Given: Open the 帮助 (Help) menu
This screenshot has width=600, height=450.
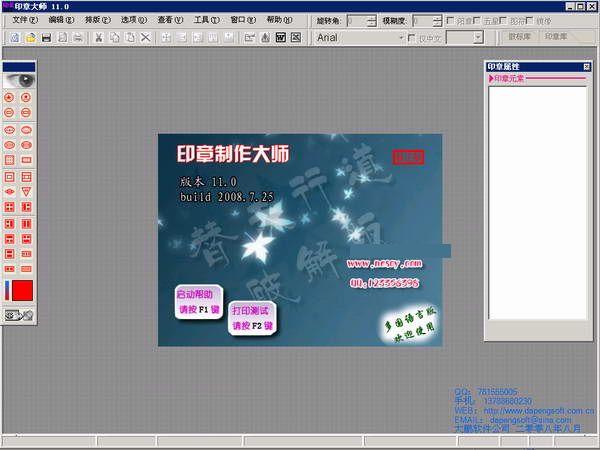Looking at the screenshot, I should (x=279, y=20).
